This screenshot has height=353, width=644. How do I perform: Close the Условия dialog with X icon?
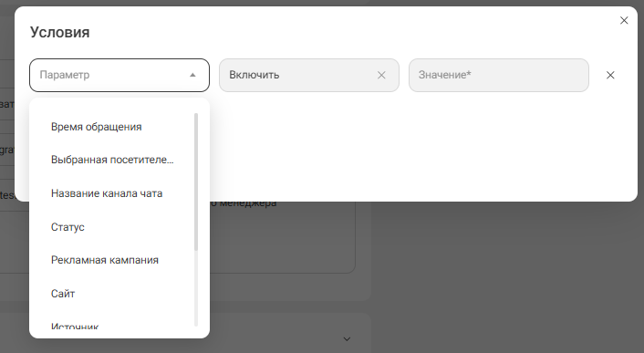(624, 20)
